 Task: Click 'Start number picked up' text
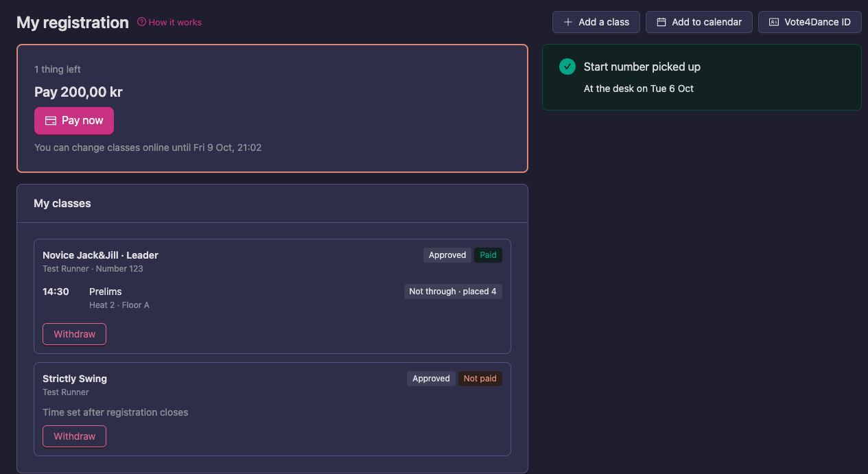(642, 67)
